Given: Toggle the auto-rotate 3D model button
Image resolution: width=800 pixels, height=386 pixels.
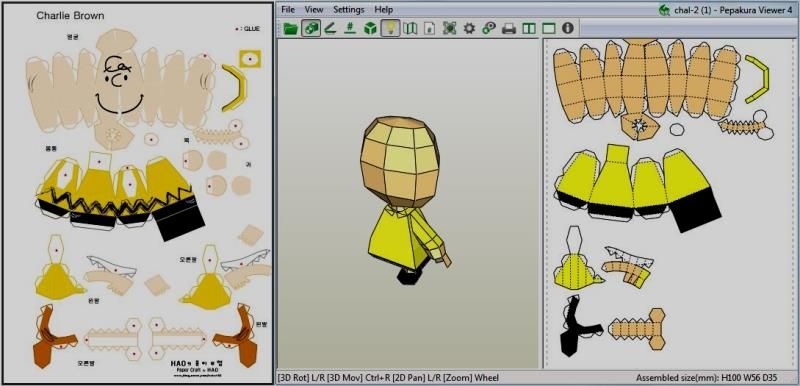Looking at the screenshot, I should click(x=311, y=28).
